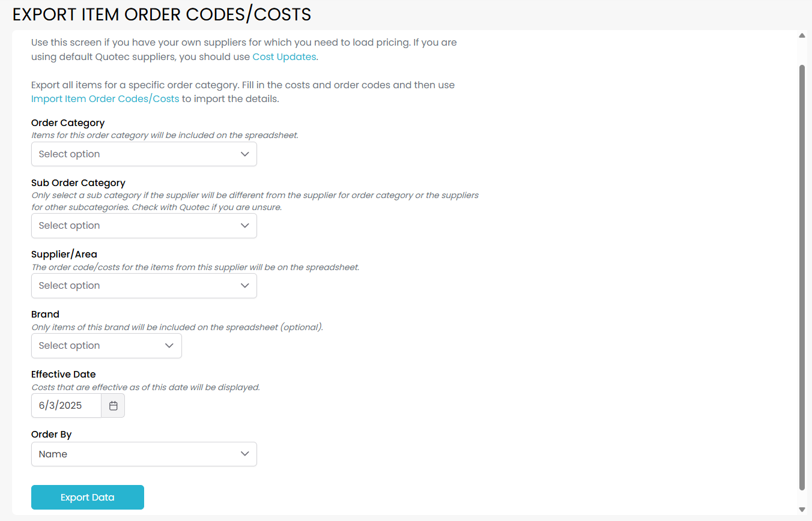
Task: Open the Import Item Order Codes/Costs link
Action: [105, 99]
